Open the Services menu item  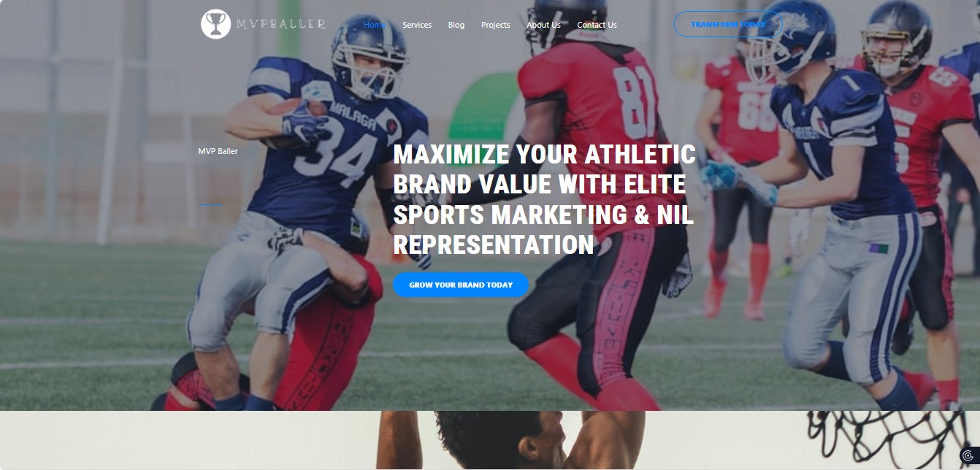[x=417, y=25]
